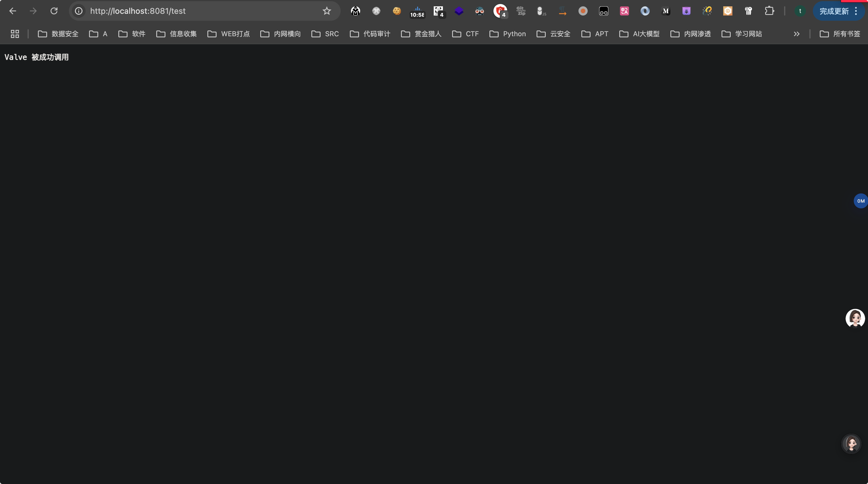The image size is (868, 484).
Task: Open the 代码审计 bookmark folder
Action: [x=370, y=34]
